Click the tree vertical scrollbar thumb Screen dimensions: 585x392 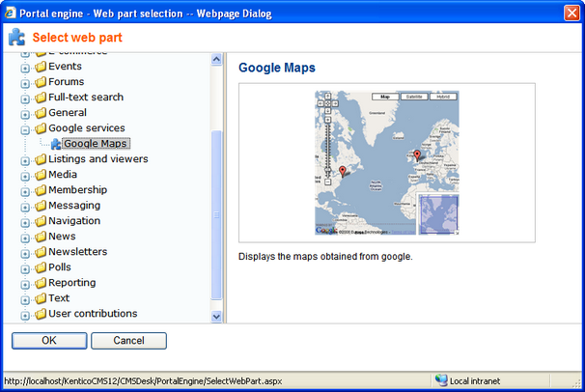tap(216, 215)
